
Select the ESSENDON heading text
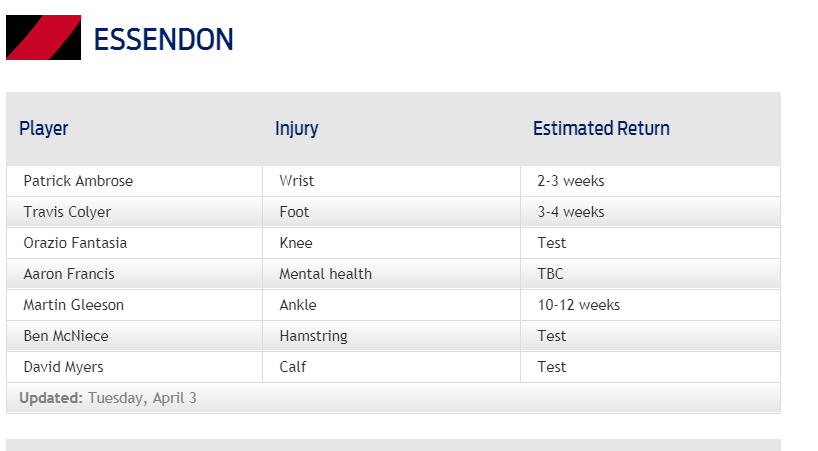pos(163,40)
